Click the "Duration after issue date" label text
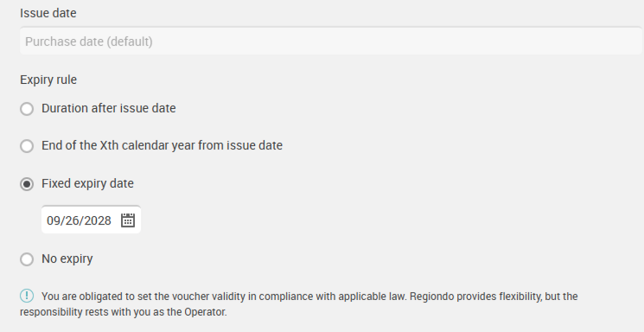Screen dimensions: 644x332 pos(108,108)
